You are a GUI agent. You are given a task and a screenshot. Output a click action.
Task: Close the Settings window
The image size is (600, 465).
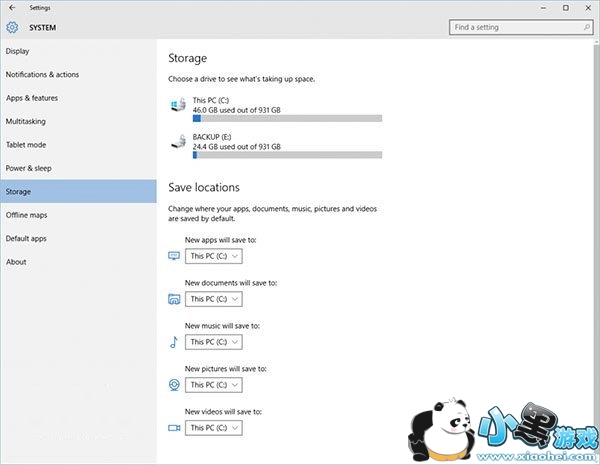588,8
